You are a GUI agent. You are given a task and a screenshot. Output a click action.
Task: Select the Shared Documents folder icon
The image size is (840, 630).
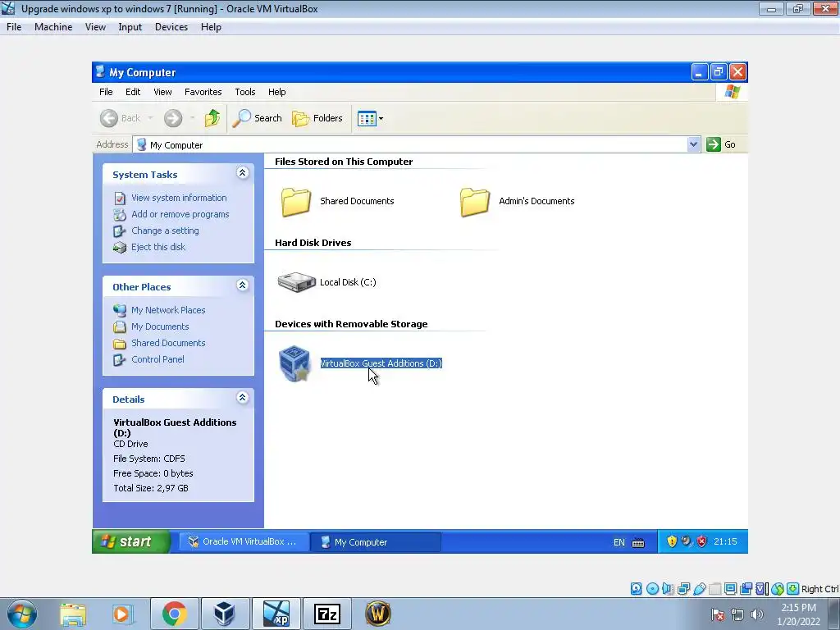click(x=295, y=202)
